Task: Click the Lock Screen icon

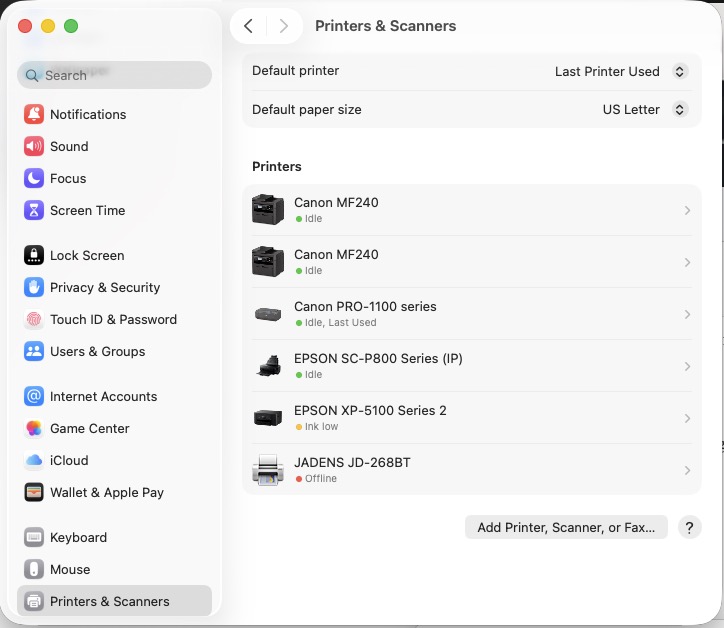Action: pyautogui.click(x=34, y=255)
